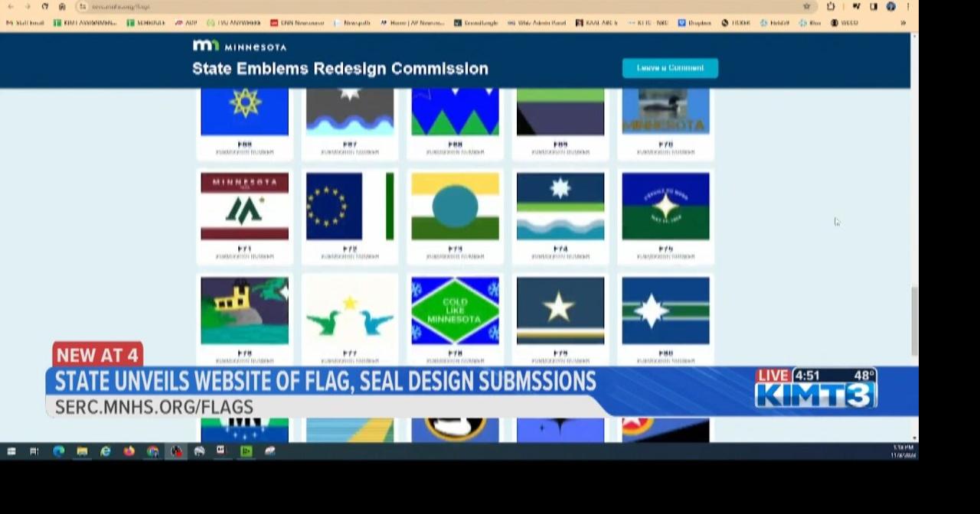The height and width of the screenshot is (514, 980).
Task: Open the Chrome three-dot menu
Action: [x=908, y=6]
